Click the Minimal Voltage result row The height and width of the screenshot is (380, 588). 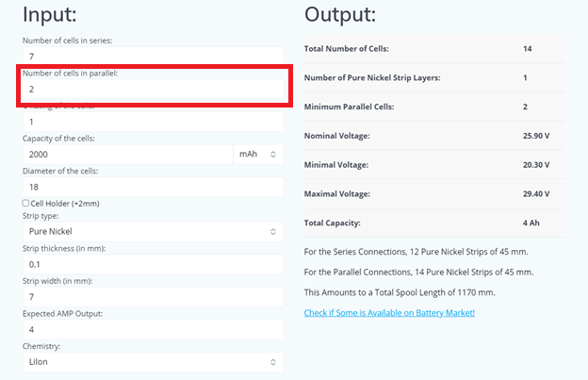coord(433,165)
